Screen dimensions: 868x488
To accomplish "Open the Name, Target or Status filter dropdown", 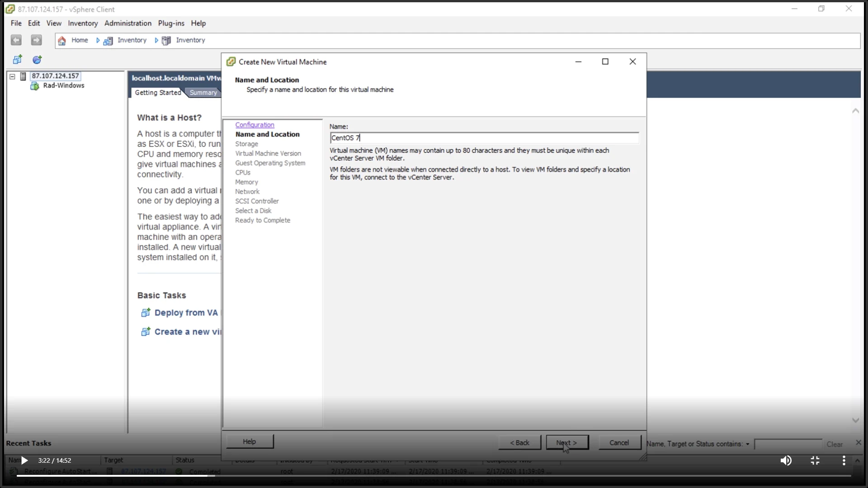I will (748, 444).
